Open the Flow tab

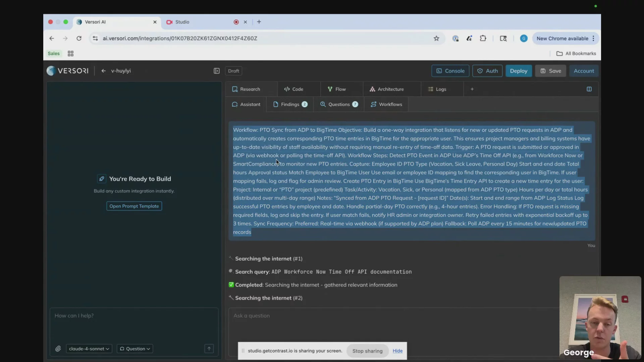[337, 89]
